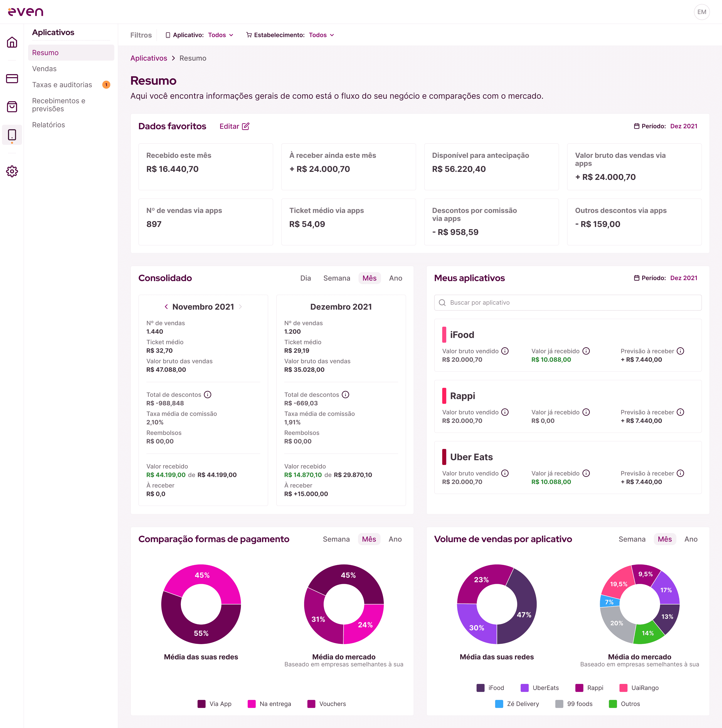The width and height of the screenshot is (722, 728).
Task: Open the home icon in sidebar
Action: coord(12,42)
